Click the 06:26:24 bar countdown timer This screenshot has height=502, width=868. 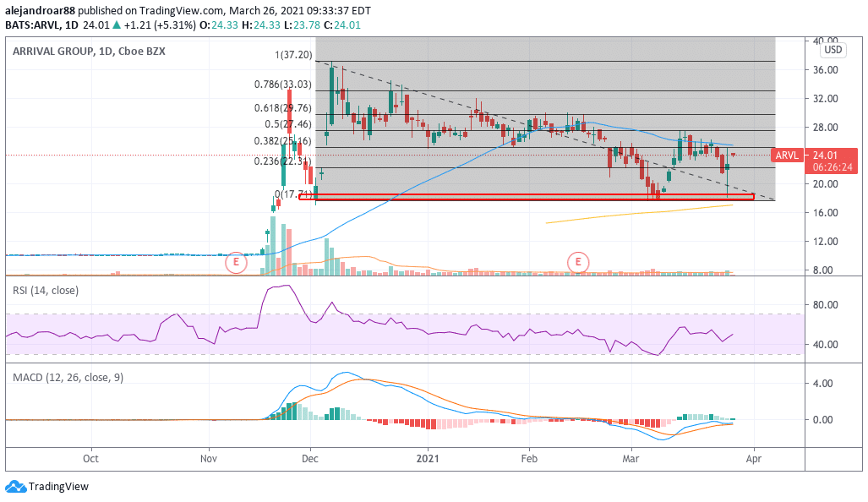click(x=833, y=167)
